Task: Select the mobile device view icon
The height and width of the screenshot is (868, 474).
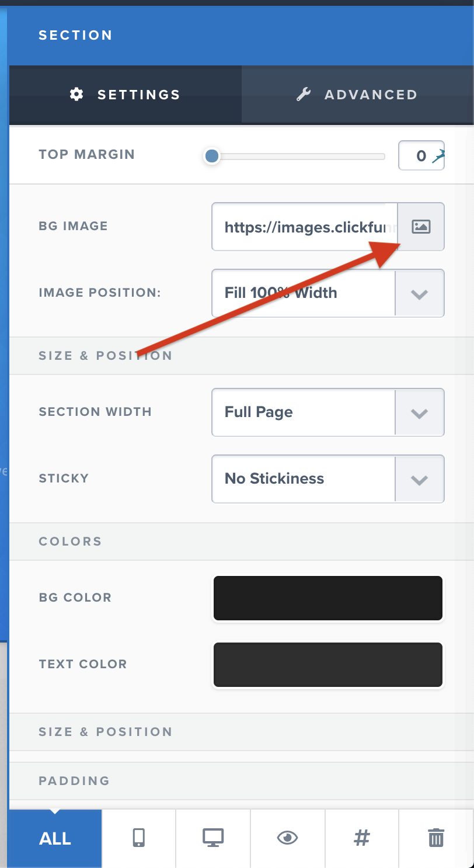Action: pyautogui.click(x=138, y=838)
